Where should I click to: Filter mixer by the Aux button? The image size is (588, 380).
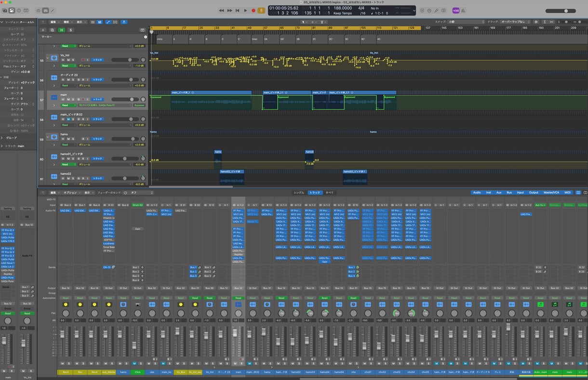point(499,193)
